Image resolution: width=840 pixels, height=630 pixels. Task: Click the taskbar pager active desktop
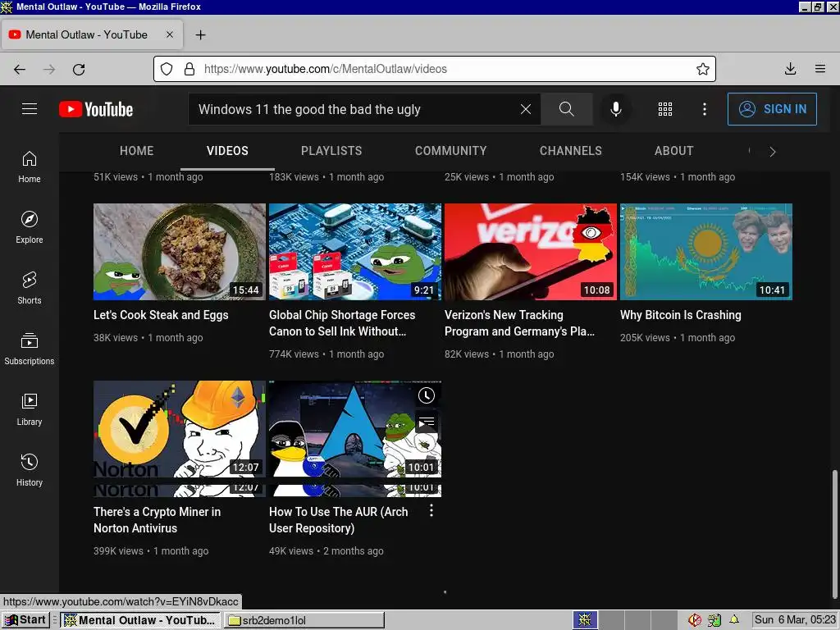585,620
